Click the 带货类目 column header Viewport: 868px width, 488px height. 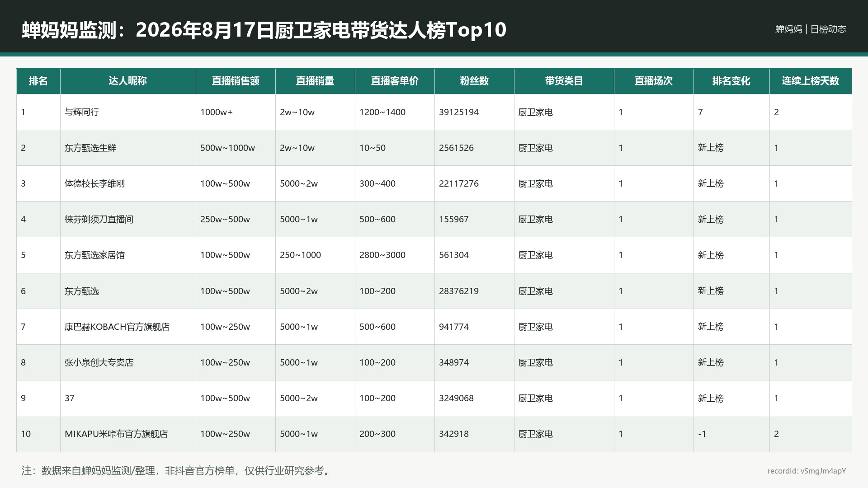(x=564, y=81)
